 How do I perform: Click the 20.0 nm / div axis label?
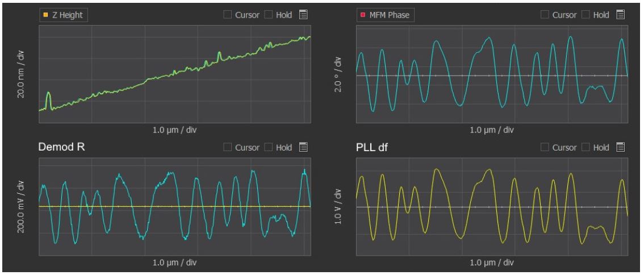[21, 77]
